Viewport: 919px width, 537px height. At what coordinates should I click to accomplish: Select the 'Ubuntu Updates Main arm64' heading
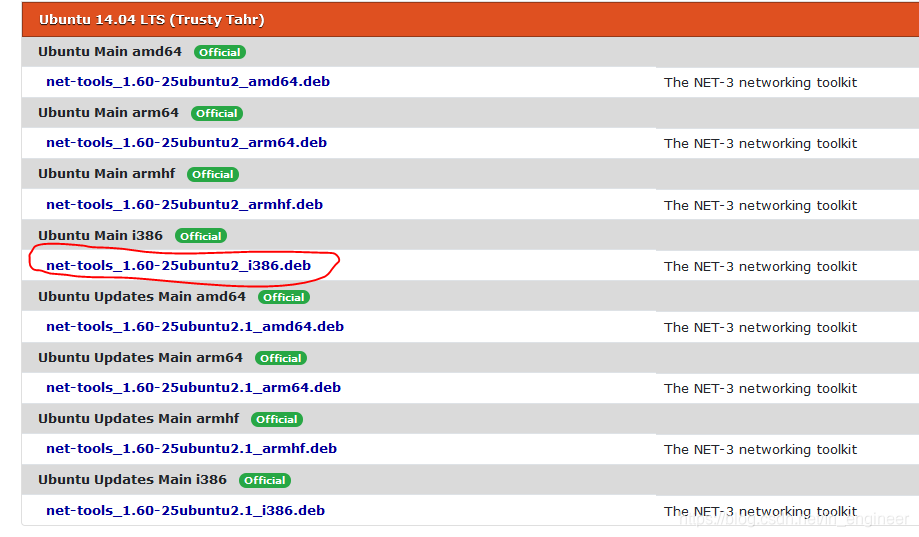coord(140,358)
